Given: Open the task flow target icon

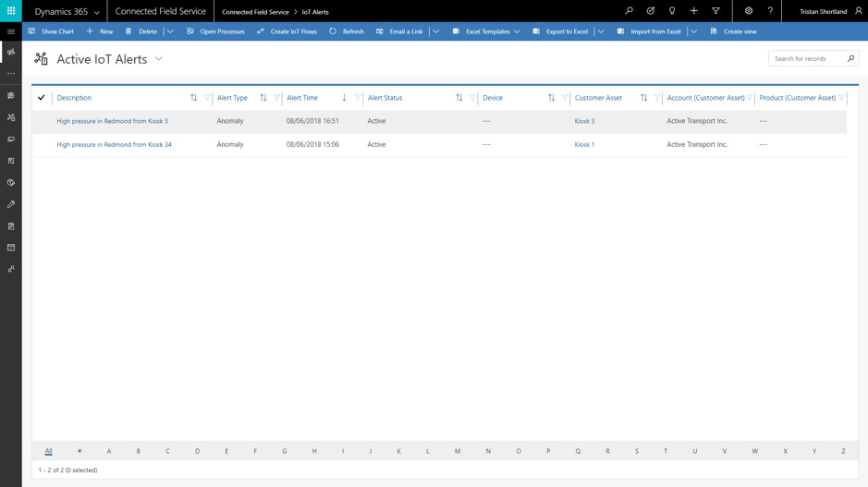Looking at the screenshot, I should pyautogui.click(x=651, y=10).
